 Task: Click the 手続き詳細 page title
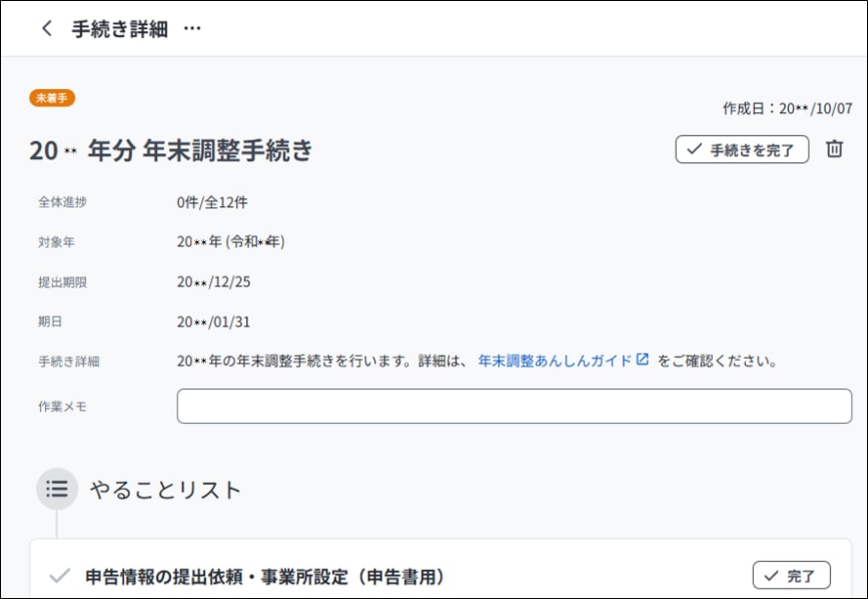[119, 29]
